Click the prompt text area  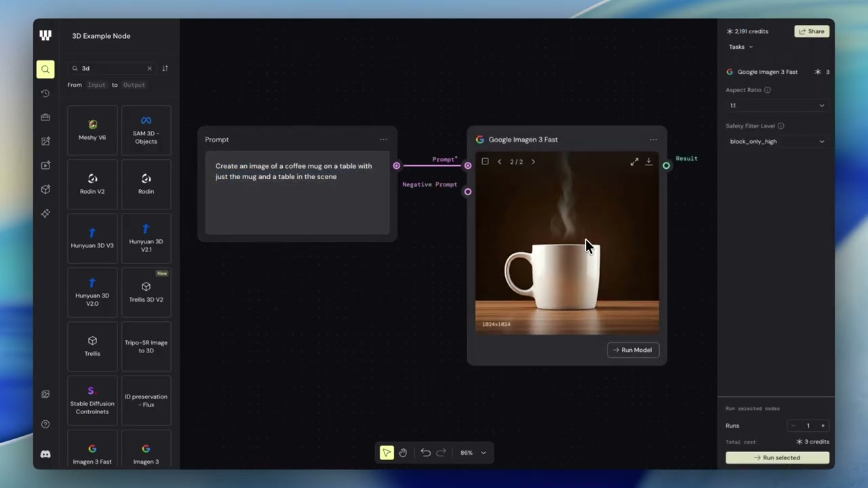297,193
